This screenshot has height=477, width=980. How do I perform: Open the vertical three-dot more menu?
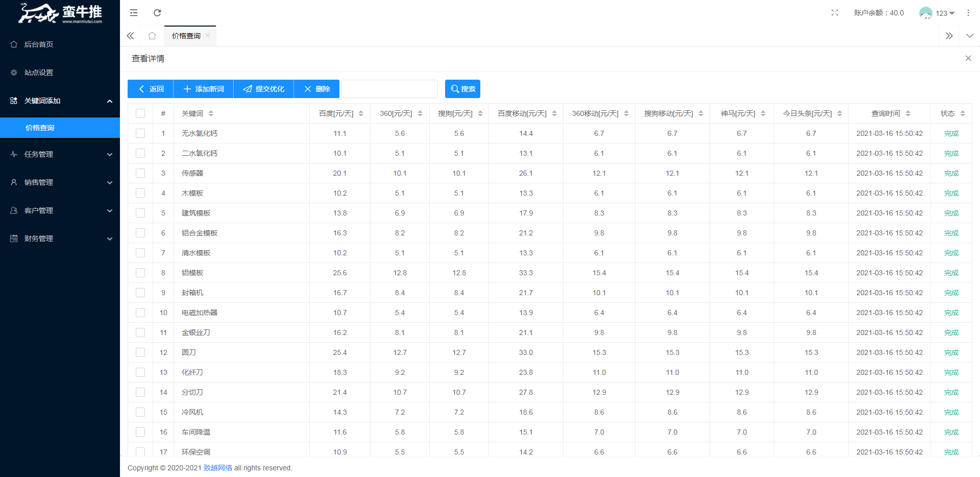coord(968,13)
